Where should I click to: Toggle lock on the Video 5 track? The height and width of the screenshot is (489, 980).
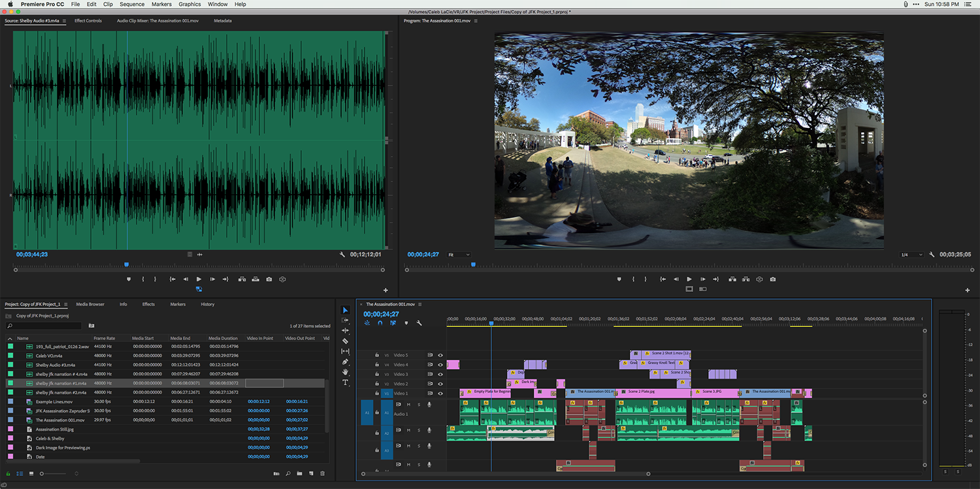coord(377,355)
